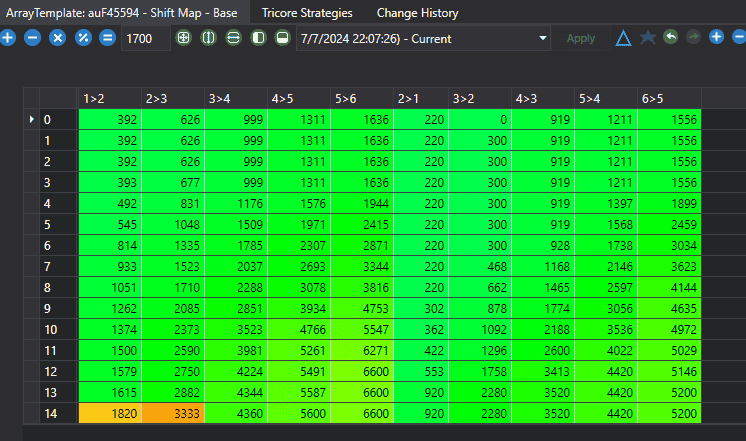Select the orange cell 3333
The image size is (746, 441).
pyautogui.click(x=173, y=413)
